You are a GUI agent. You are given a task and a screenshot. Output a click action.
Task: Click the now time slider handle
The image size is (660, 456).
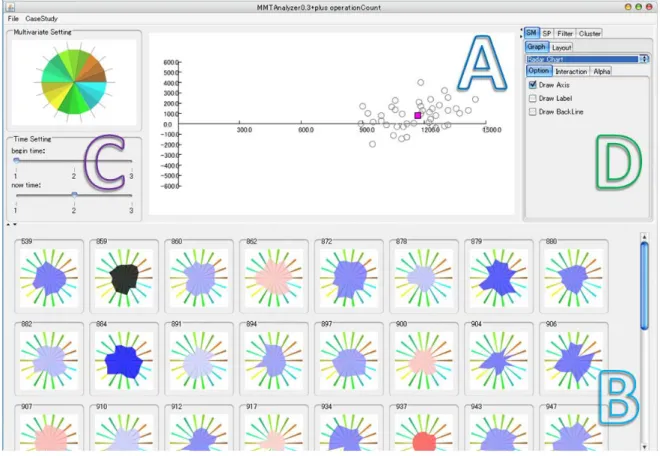pos(74,195)
